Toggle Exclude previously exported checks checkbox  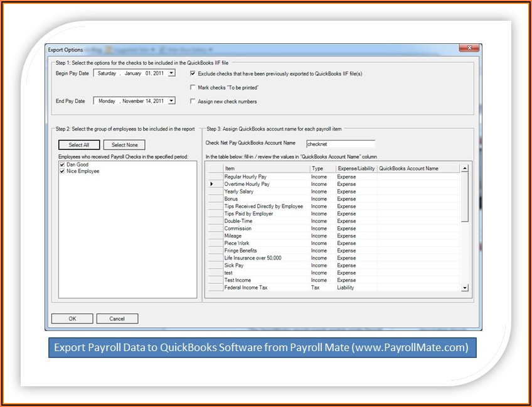(x=193, y=73)
